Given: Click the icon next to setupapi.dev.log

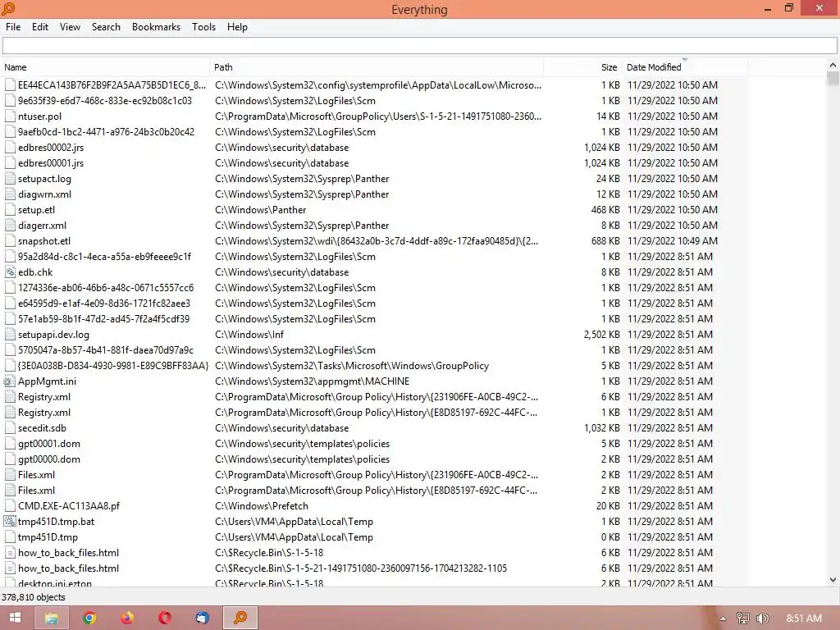Looking at the screenshot, I should click(x=10, y=335).
